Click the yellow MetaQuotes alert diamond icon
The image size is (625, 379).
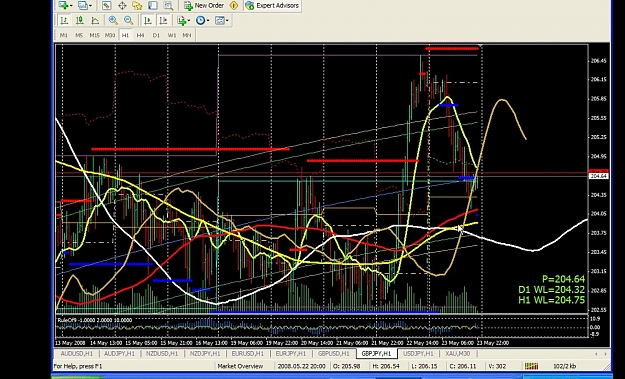[234, 6]
